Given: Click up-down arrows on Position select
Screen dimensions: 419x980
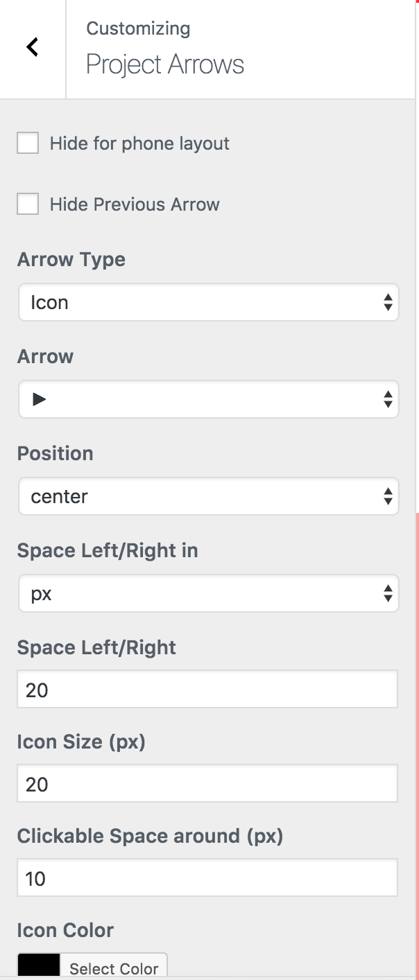Looking at the screenshot, I should coord(388,496).
